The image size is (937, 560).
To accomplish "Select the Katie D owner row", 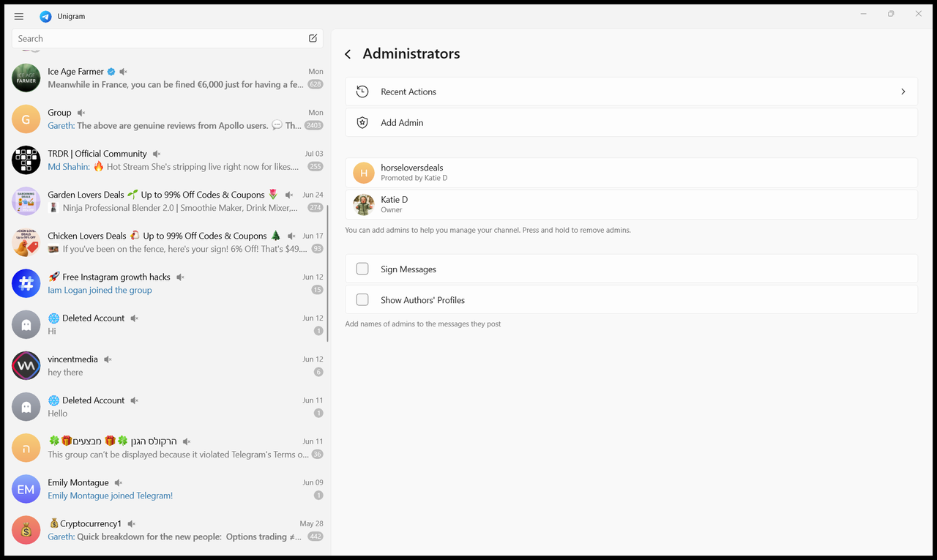I will coord(631,204).
